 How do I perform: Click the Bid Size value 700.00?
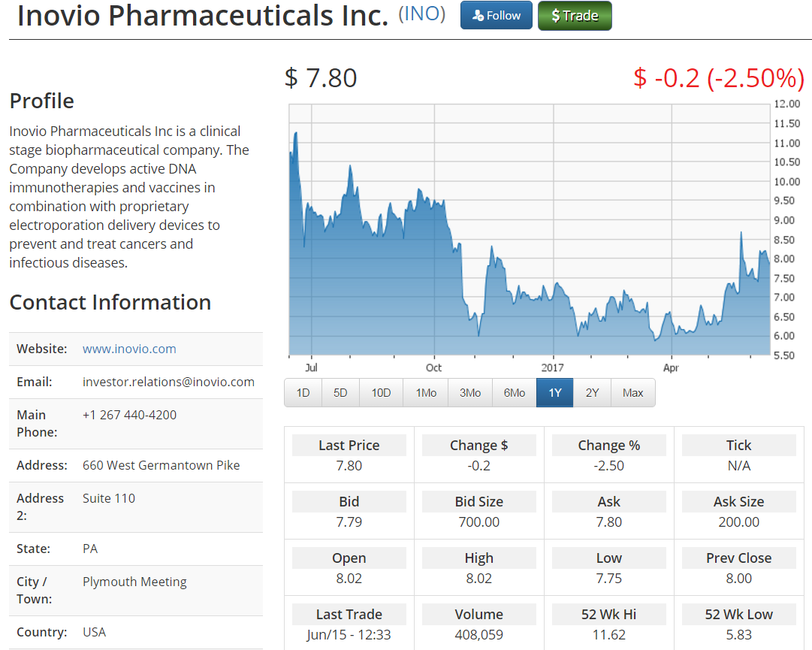pyautogui.click(x=479, y=522)
